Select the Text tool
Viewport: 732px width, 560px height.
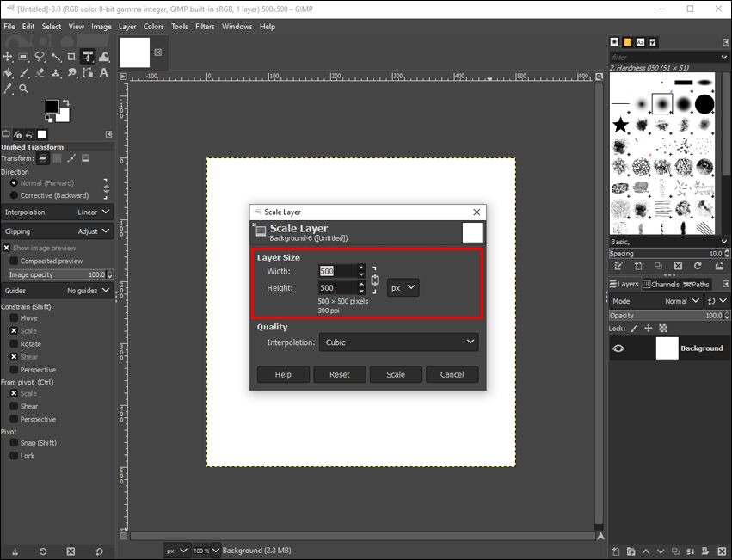pos(103,73)
